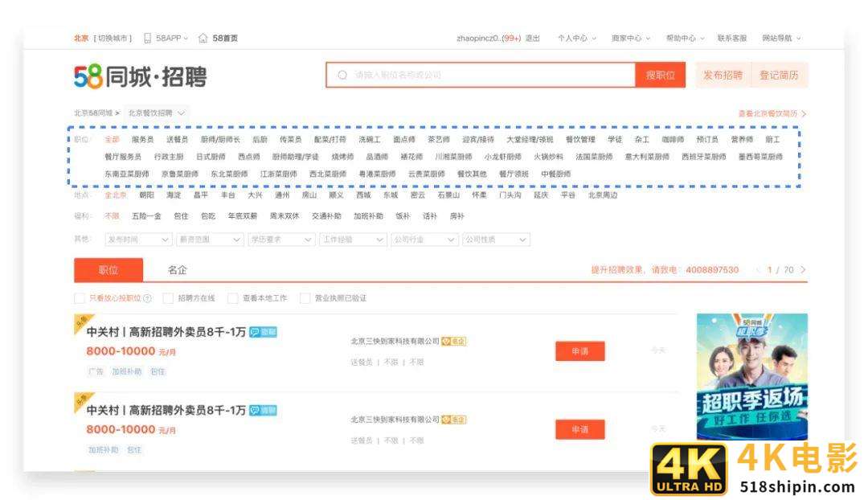Expand the 学历要求 dropdown
868x500 pixels.
tap(280, 240)
